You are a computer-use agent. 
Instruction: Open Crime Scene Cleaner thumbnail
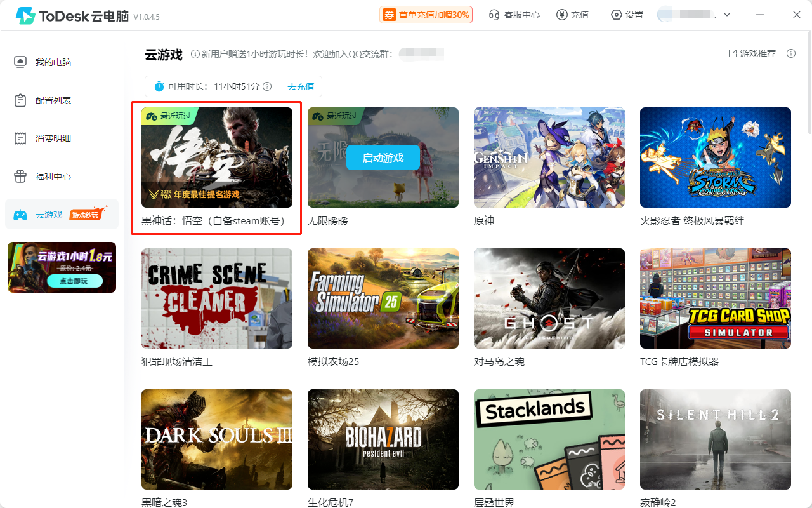coord(217,298)
